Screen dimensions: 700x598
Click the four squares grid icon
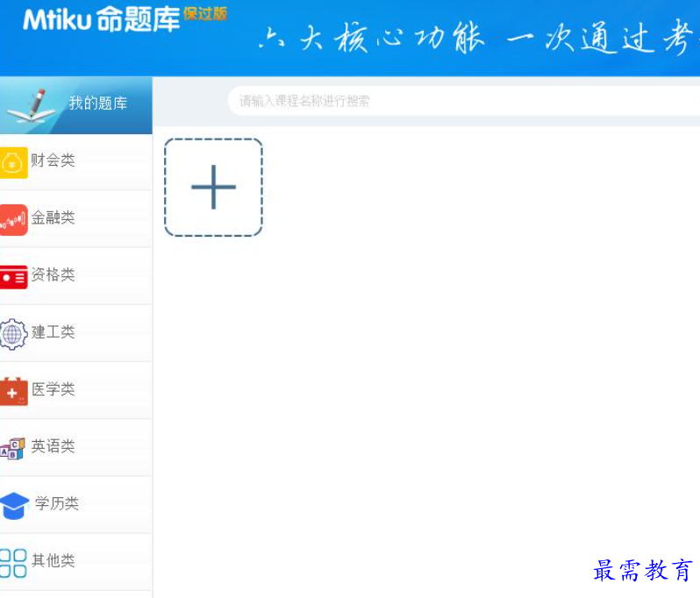coord(13,563)
